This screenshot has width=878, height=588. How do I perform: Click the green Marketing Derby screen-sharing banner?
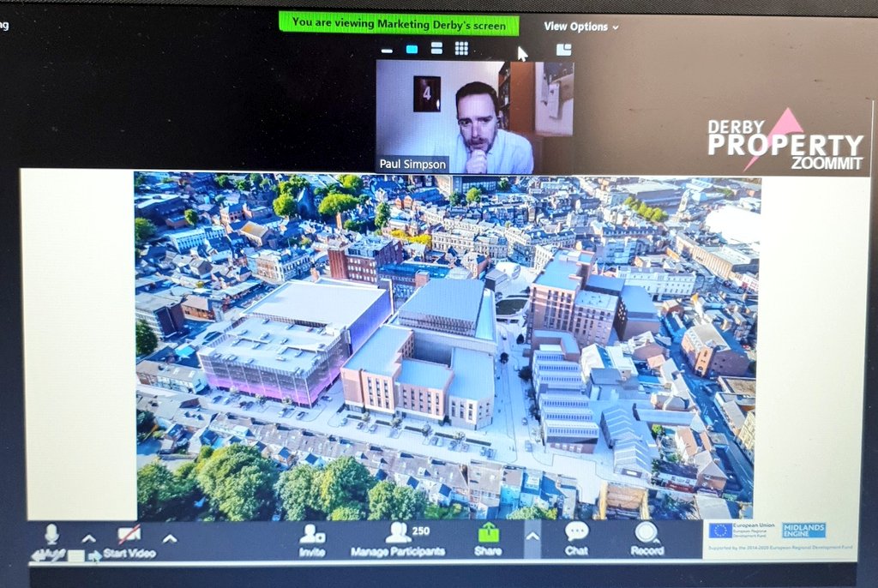pos(399,24)
